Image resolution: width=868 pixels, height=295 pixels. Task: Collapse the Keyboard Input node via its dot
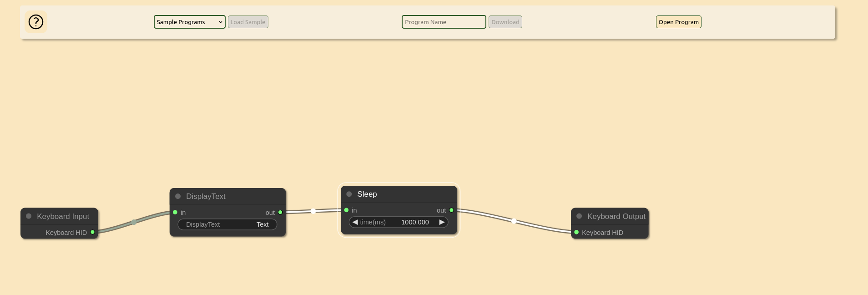tap(29, 216)
